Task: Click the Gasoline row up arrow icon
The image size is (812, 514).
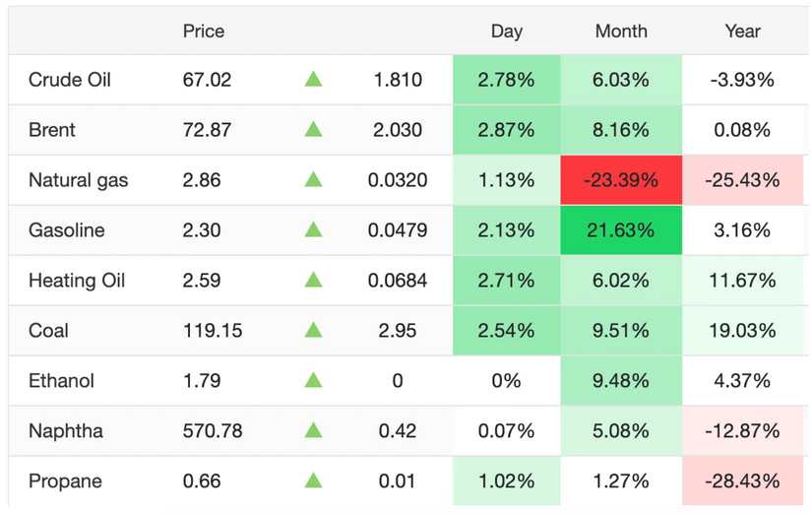Action: click(313, 230)
